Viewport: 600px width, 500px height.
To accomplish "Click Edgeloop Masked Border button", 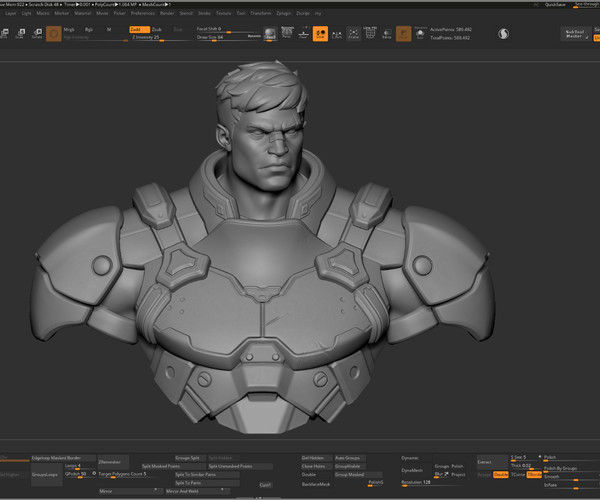I will tap(63, 458).
